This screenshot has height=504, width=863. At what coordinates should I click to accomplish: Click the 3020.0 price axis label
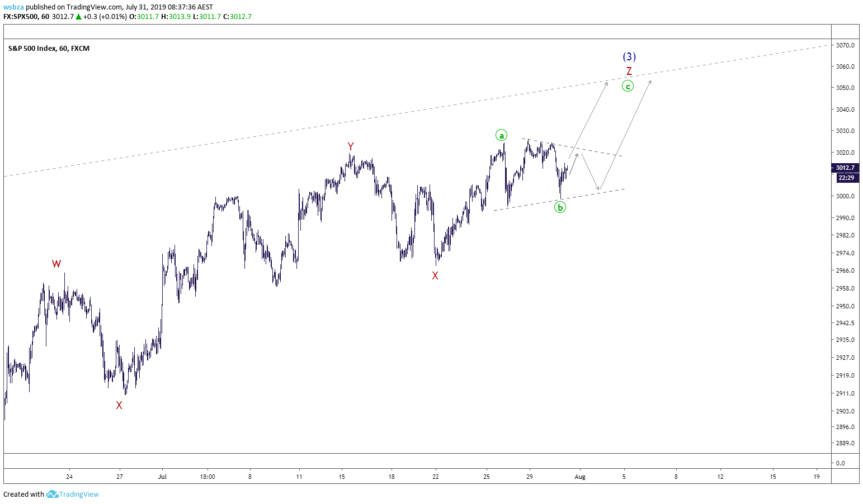tap(845, 153)
